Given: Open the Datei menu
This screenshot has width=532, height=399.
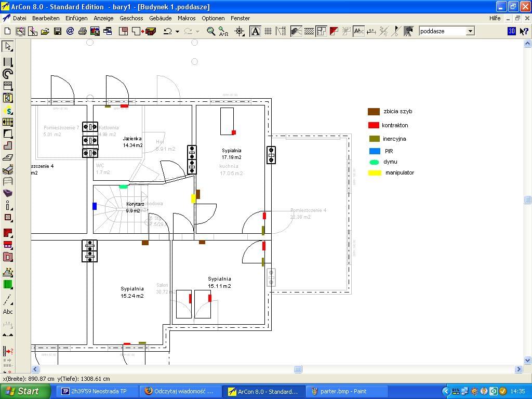Looking at the screenshot, I should pos(20,18).
